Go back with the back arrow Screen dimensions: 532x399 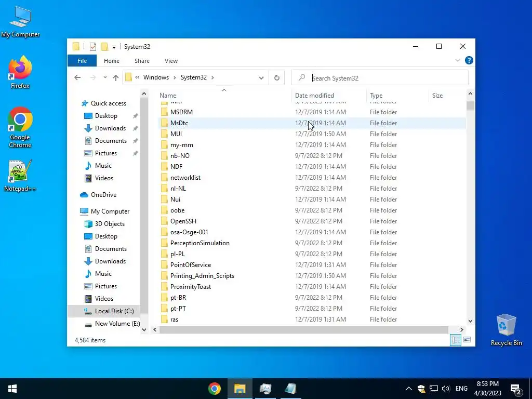tap(77, 78)
